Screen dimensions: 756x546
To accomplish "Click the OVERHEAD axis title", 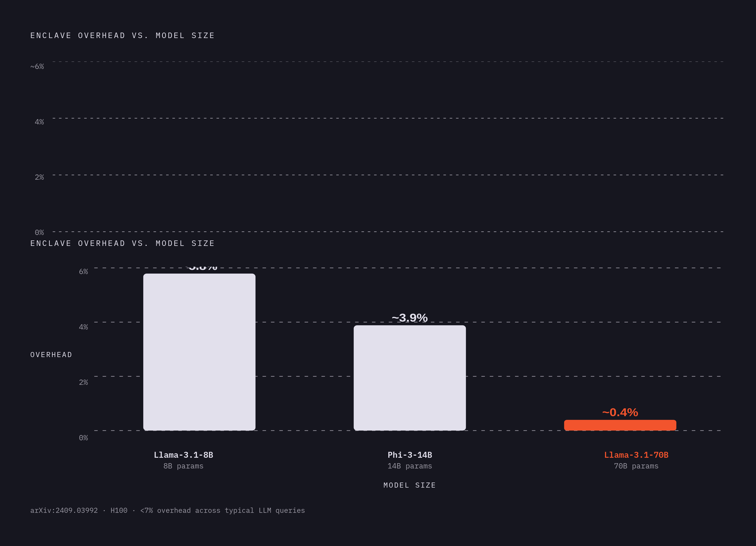I will click(x=51, y=355).
